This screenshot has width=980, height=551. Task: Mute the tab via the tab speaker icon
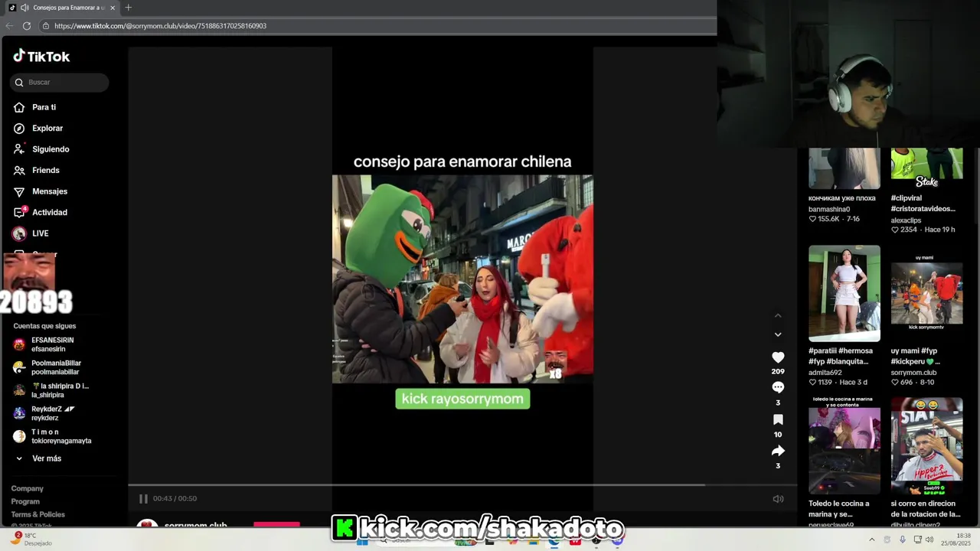pyautogui.click(x=25, y=8)
